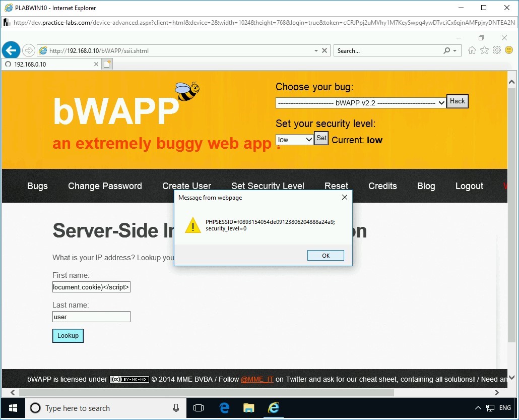This screenshot has width=519, height=420.
Task: Dismiss the PHPSESSID alert with OK
Action: click(x=325, y=255)
